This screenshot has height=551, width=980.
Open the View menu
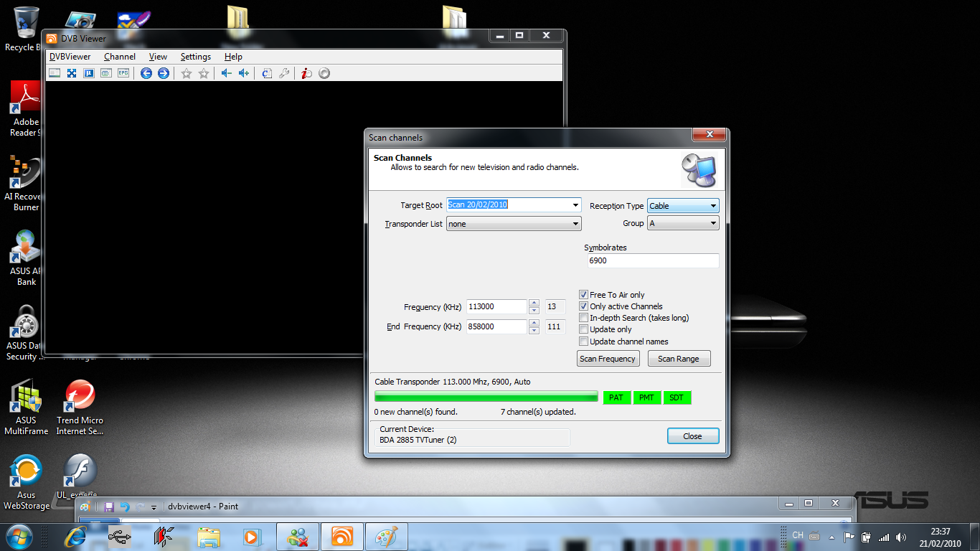click(x=158, y=57)
